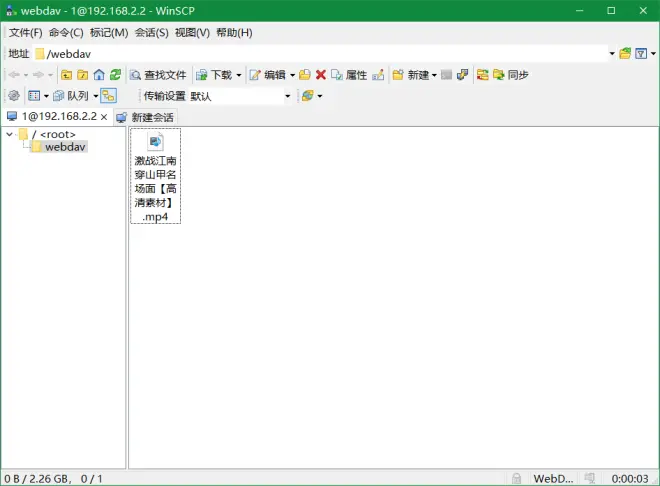Click the filter icon in the address row
Viewport: 660px width, 486px height.
coord(641,53)
